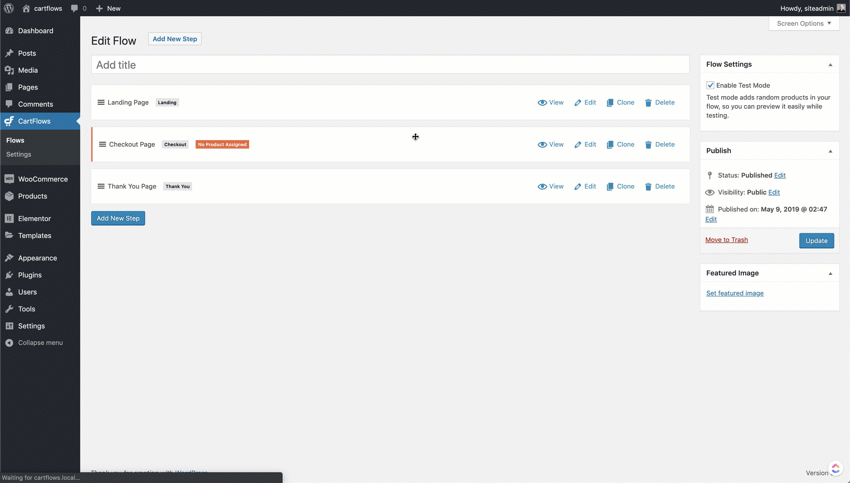This screenshot has height=483, width=850.
Task: Toggle the Enable Test Mode checkbox
Action: [710, 85]
